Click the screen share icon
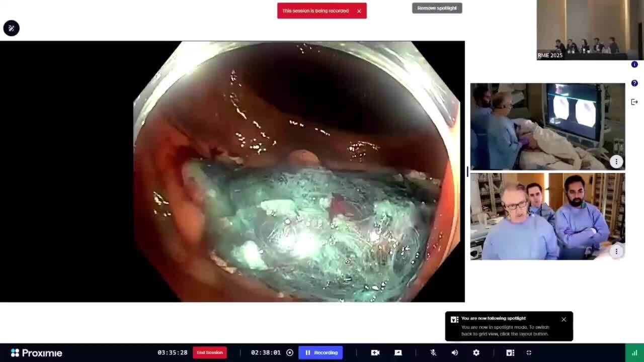644x362 pixels. point(398,352)
